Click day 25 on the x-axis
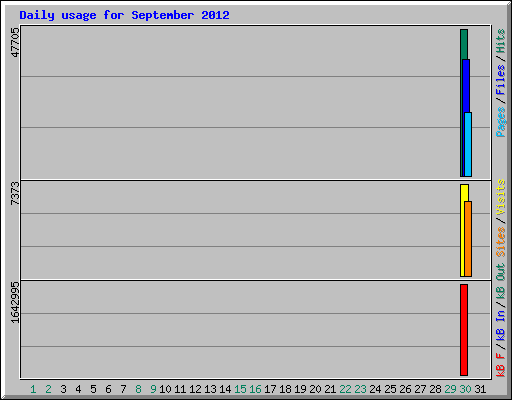This screenshot has width=512, height=400. [x=390, y=389]
